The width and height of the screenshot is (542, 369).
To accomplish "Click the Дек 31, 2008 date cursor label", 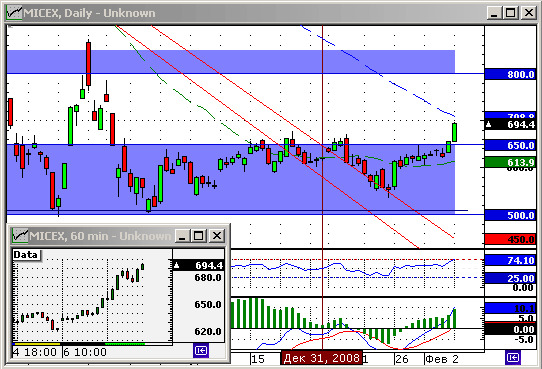I will pyautogui.click(x=322, y=358).
